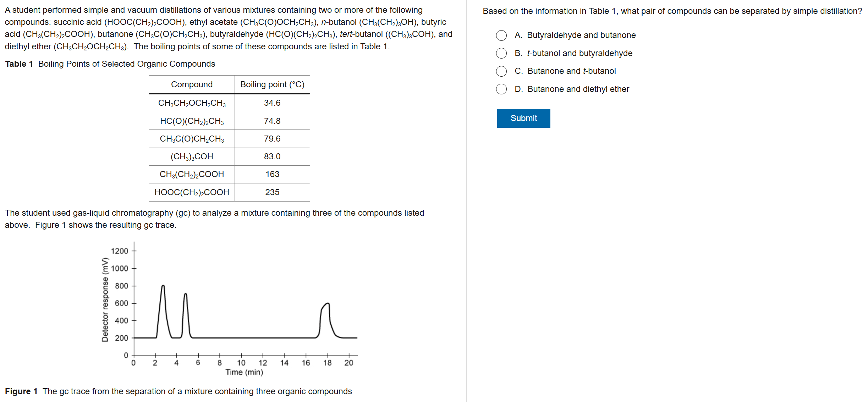The height and width of the screenshot is (402, 868).
Task: Click the 34.6 boiling point cell
Action: (x=272, y=103)
